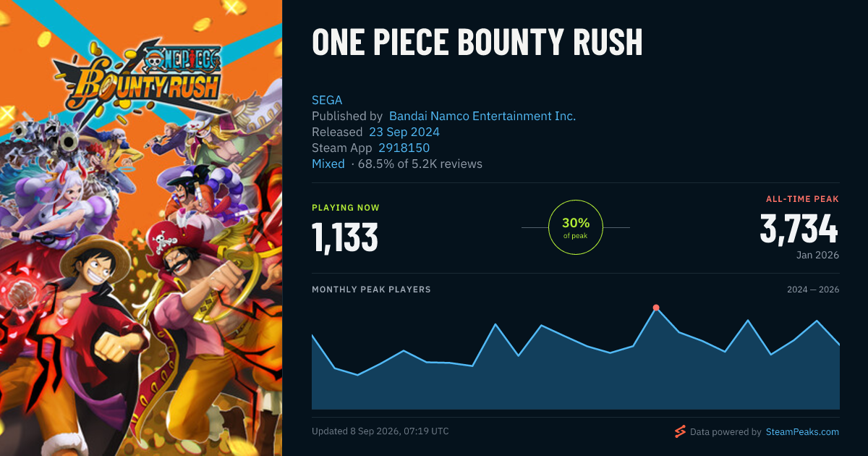The width and height of the screenshot is (868, 456).
Task: Open the Bandai Namco Entertainment Inc. publisher link
Action: 482,116
